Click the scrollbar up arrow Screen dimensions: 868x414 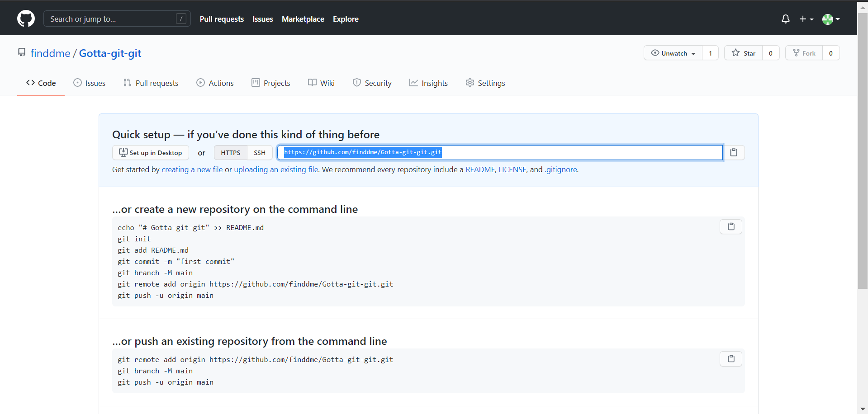tap(863, 7)
